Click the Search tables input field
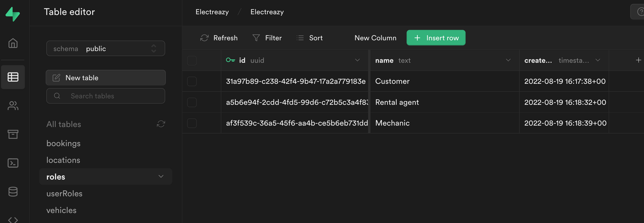Viewport: 644px width, 223px height. (109, 96)
